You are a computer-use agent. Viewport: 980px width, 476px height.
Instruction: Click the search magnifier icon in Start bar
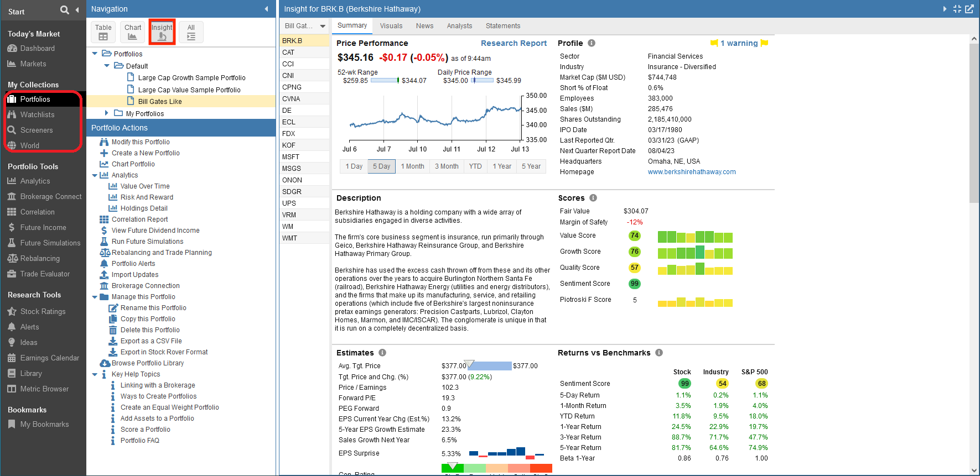(65, 10)
